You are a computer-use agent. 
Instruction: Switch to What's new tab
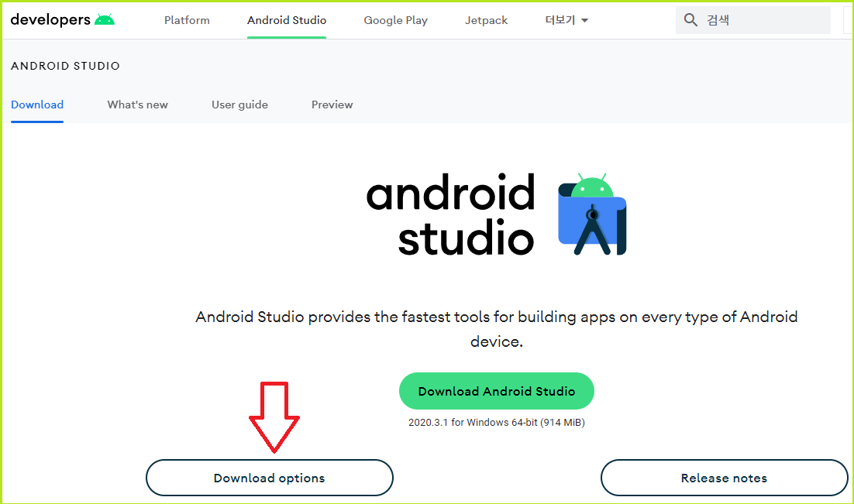click(x=137, y=105)
